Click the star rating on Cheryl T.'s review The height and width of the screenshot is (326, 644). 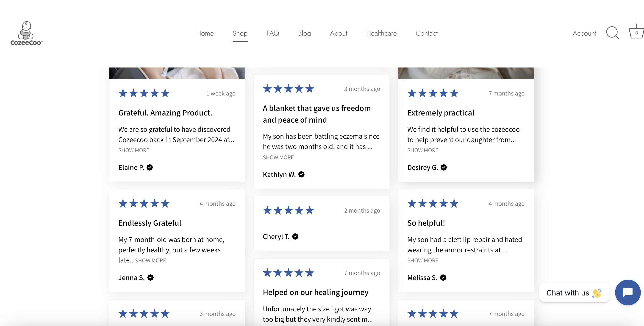point(288,211)
